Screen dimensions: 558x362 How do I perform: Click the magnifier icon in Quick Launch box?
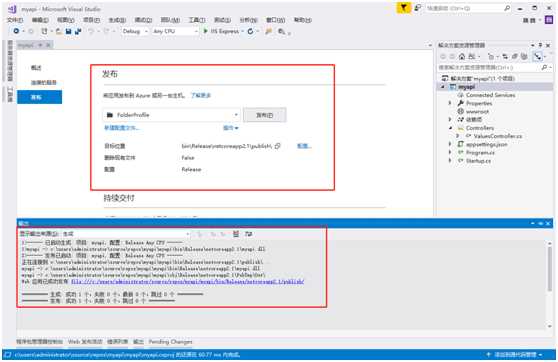507,8
